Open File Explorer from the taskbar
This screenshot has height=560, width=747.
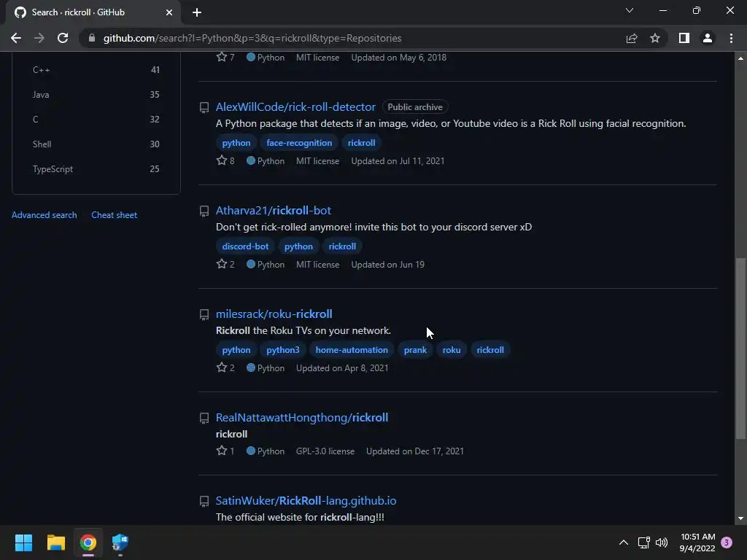click(x=55, y=542)
